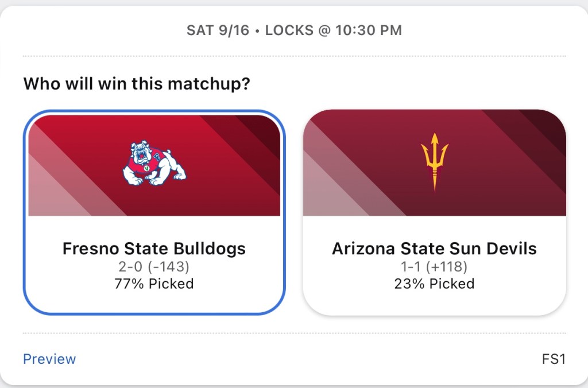Click the 77% Picked text
The width and height of the screenshot is (588, 388).
click(154, 284)
